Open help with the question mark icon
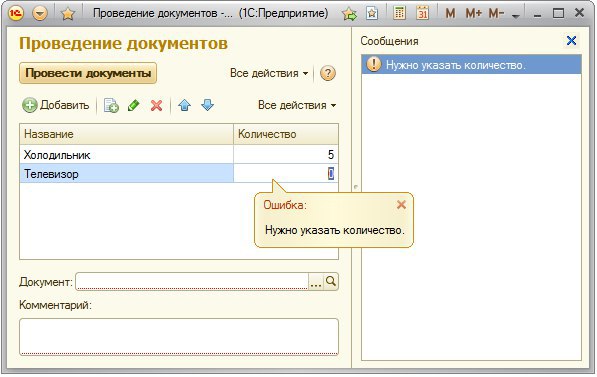 pos(328,73)
